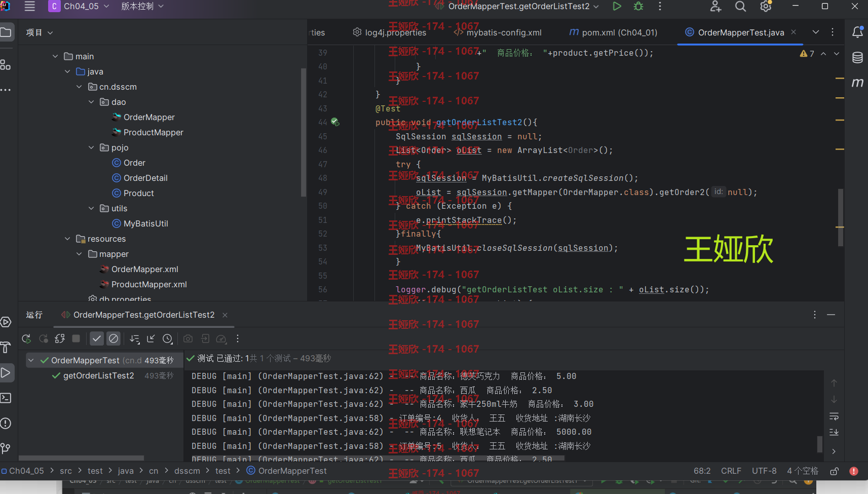Screen dimensions: 868x494
Task: Toggle scroll to end of console
Action: pos(834,432)
